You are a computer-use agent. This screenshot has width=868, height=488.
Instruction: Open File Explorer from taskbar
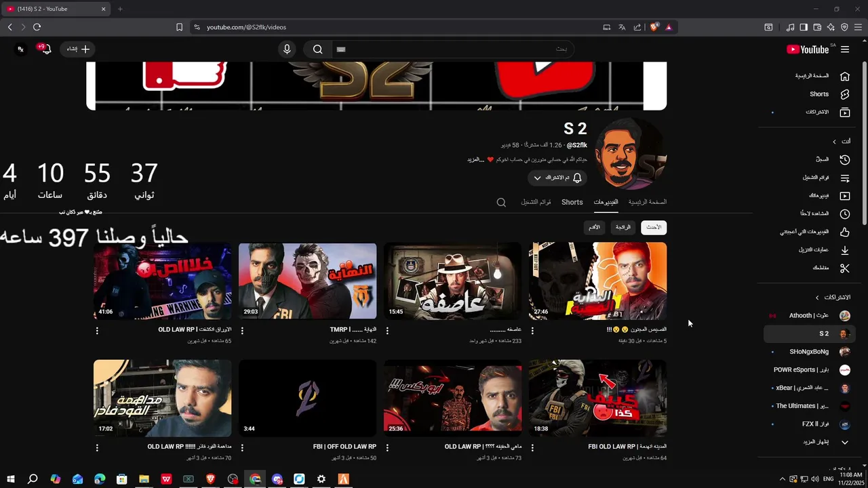tap(144, 479)
